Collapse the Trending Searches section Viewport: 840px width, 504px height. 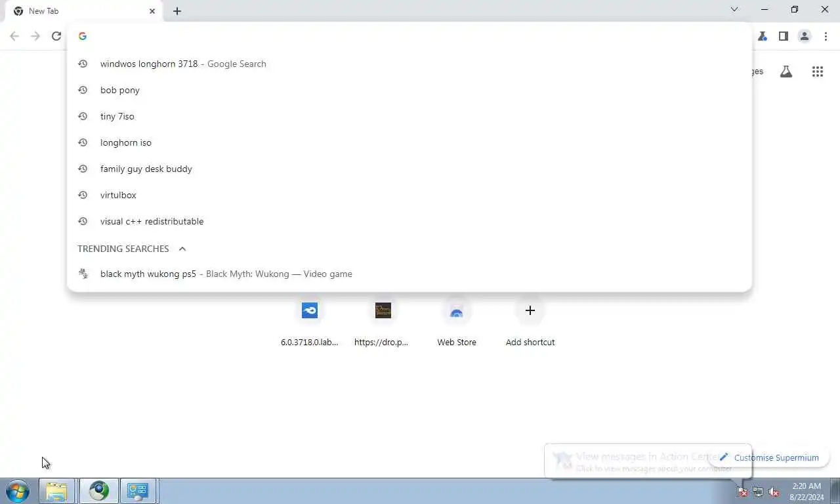(x=182, y=249)
